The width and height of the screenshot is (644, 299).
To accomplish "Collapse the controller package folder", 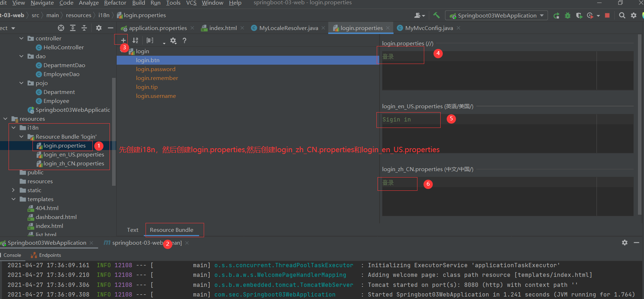I will tap(21, 38).
